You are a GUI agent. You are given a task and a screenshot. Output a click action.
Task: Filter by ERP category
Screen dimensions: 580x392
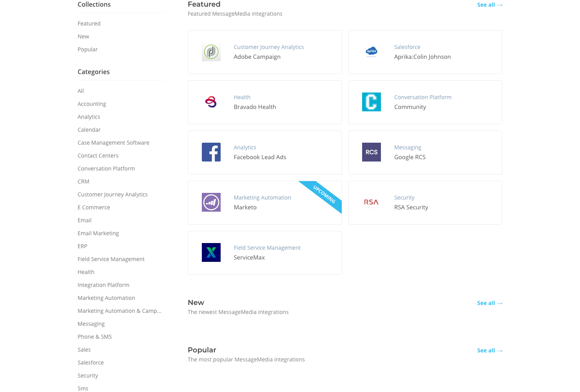pos(82,246)
